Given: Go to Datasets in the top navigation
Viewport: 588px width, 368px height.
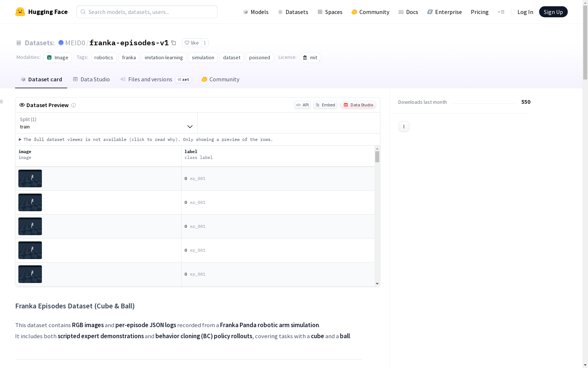Looking at the screenshot, I should coord(293,12).
